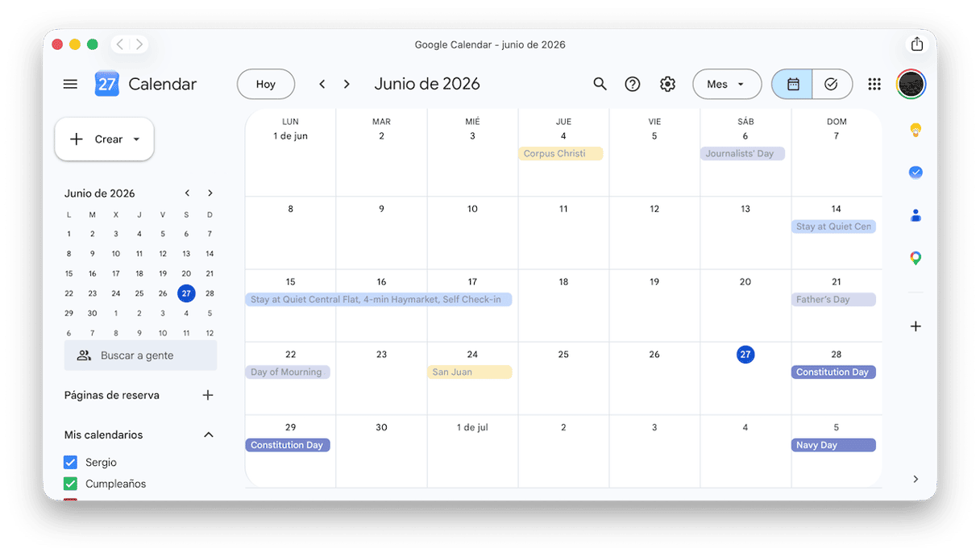The width and height of the screenshot is (980, 557).
Task: Click the browser back arrow
Action: (x=120, y=44)
